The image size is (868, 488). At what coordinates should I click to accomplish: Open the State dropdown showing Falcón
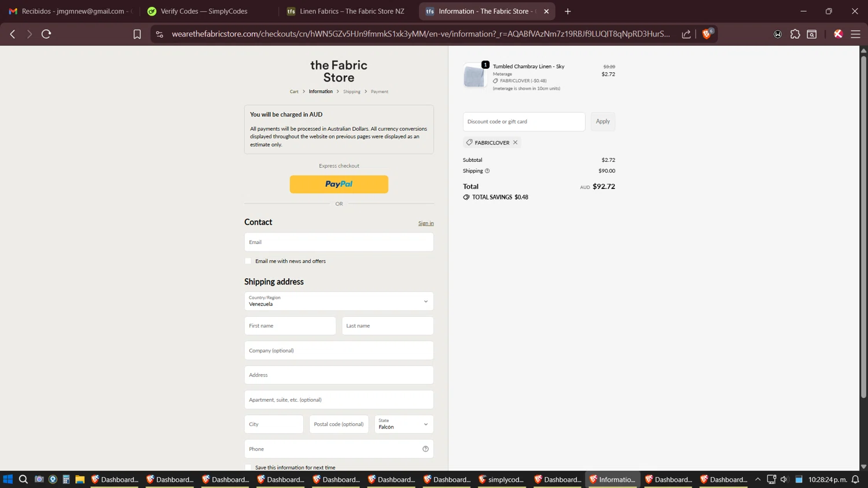point(403,424)
